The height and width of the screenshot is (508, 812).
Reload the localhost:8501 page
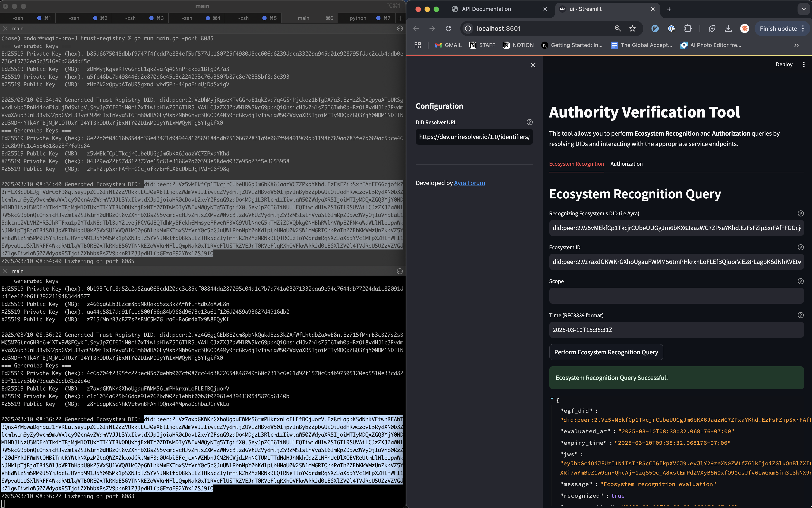coord(448,28)
